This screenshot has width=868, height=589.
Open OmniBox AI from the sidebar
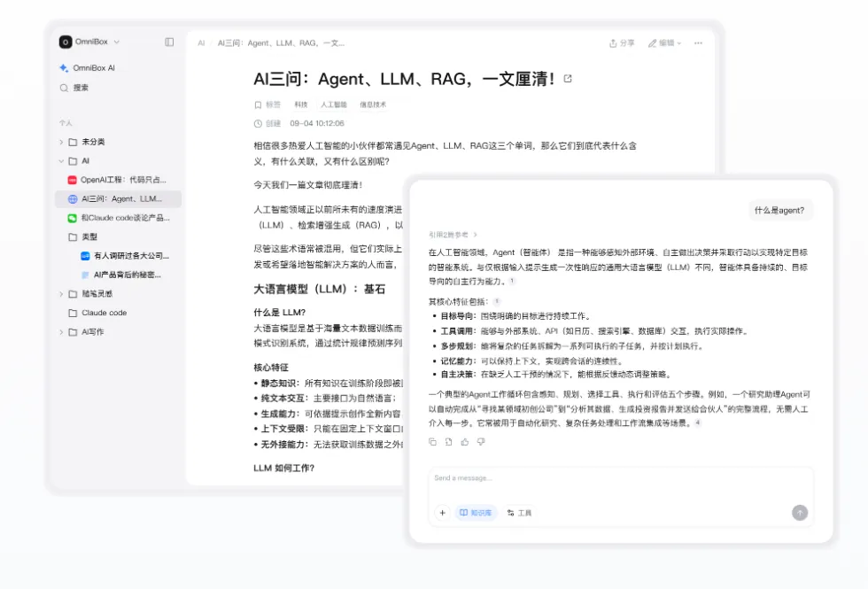[87, 67]
